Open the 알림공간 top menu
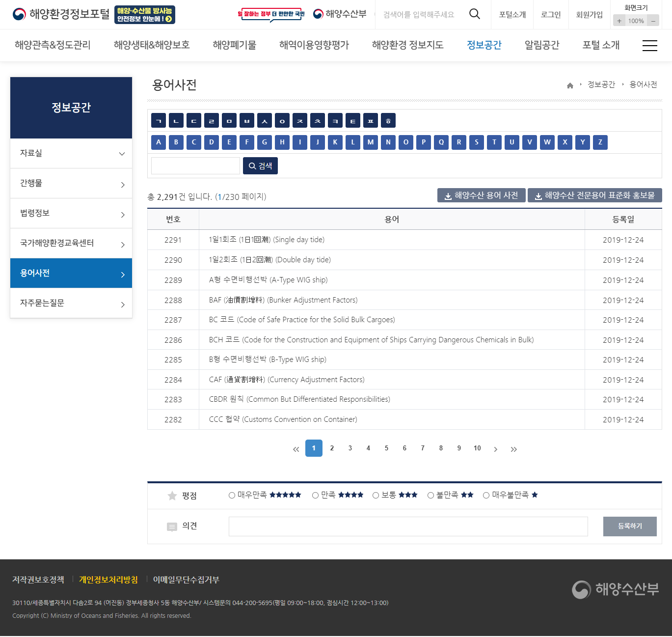672x637 pixels. pos(541,45)
